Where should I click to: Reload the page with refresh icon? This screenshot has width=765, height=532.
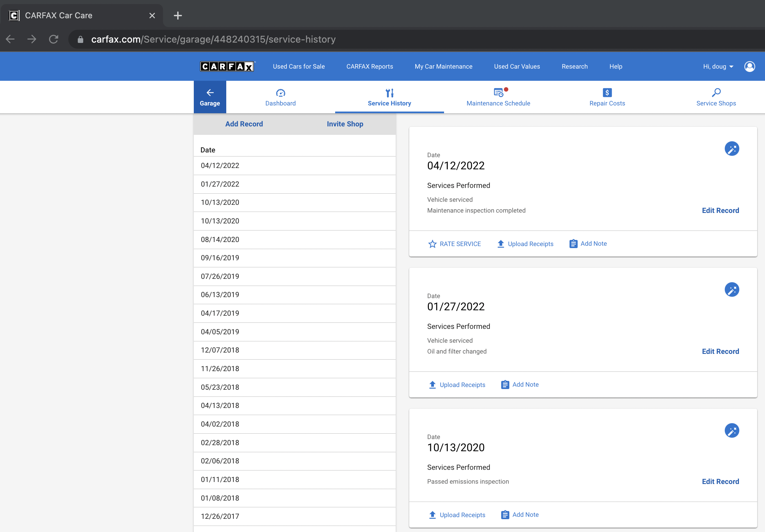pyautogui.click(x=53, y=39)
